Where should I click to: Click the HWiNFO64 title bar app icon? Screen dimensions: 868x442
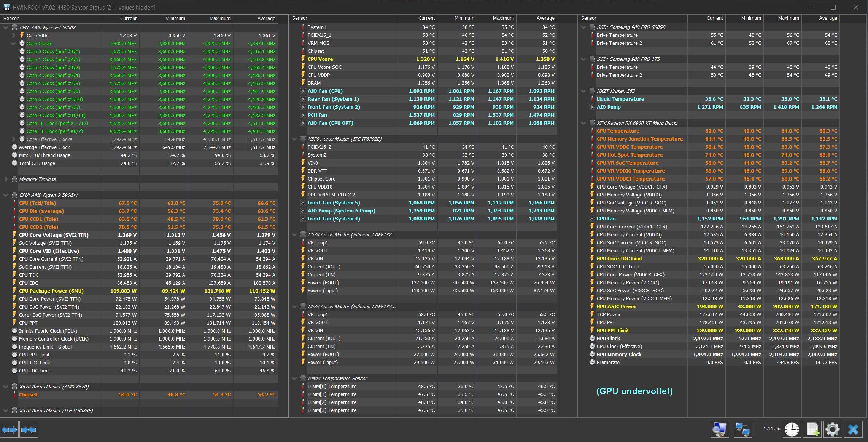click(6, 7)
